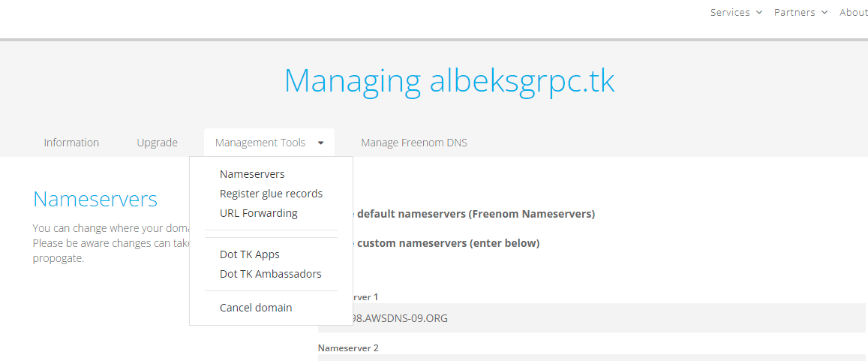The width and height of the screenshot is (868, 361).
Task: Switch to the Information tab
Action: (x=71, y=143)
